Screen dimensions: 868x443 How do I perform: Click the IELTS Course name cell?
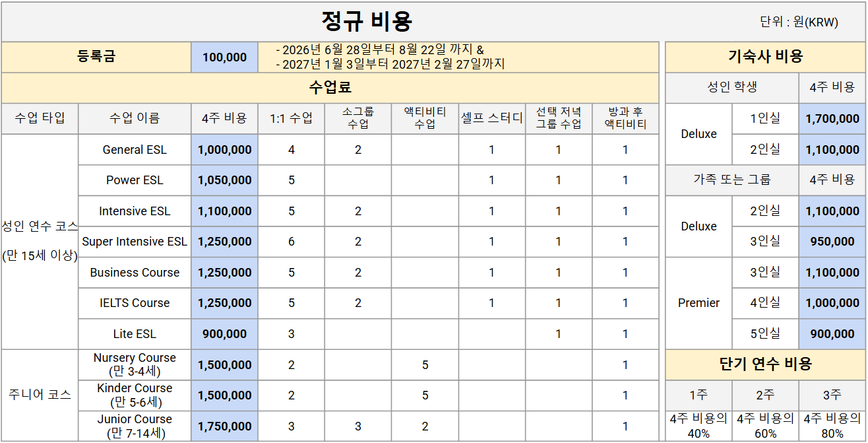(x=135, y=303)
